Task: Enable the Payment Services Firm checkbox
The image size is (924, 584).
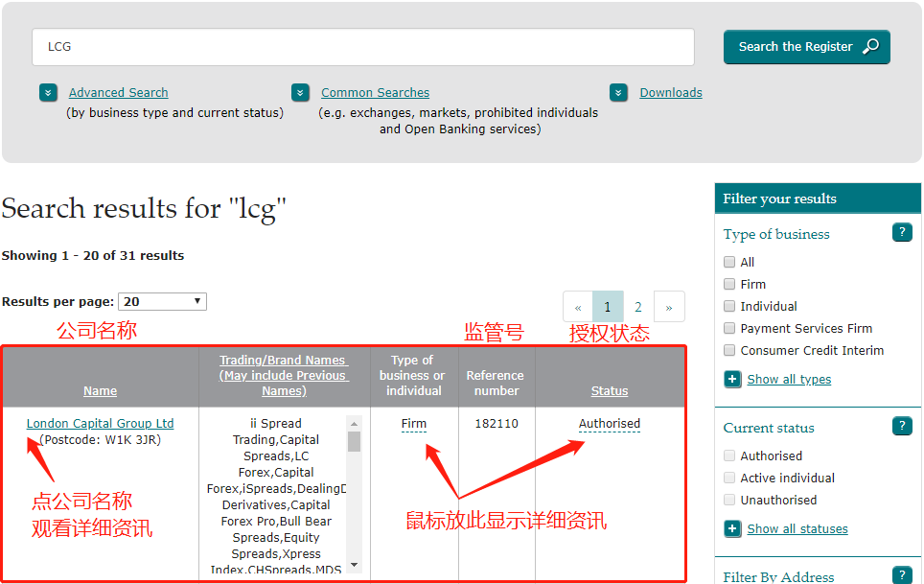Action: pyautogui.click(x=730, y=328)
